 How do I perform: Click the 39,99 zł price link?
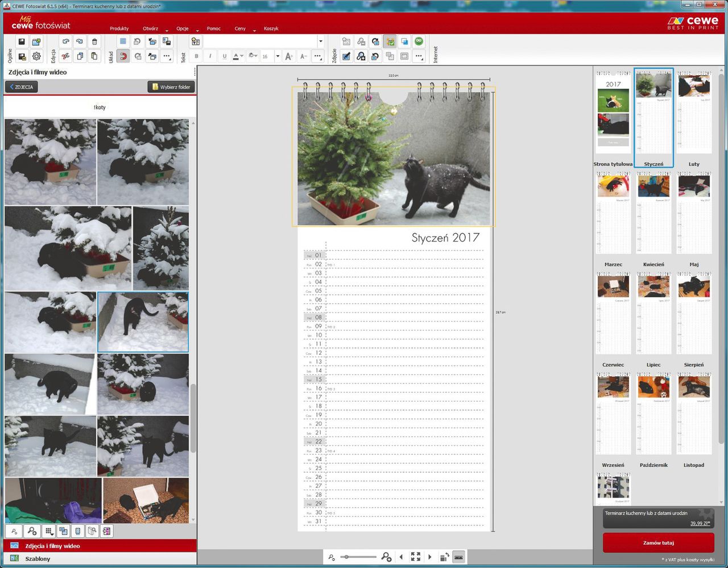pyautogui.click(x=700, y=523)
